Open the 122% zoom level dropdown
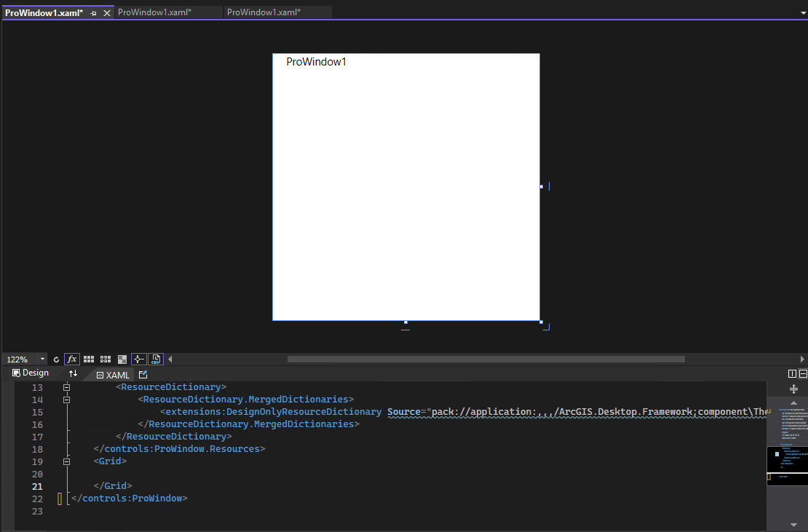The width and height of the screenshot is (808, 532). point(41,358)
